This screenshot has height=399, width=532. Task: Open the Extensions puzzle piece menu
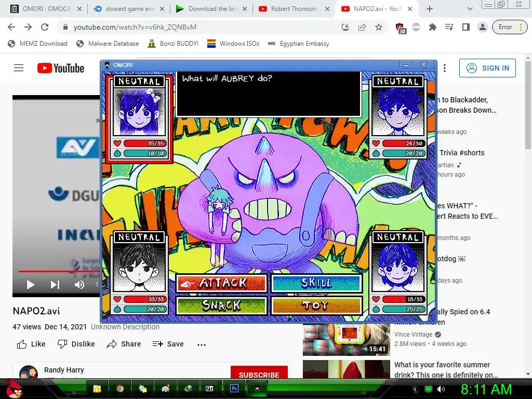(x=433, y=27)
